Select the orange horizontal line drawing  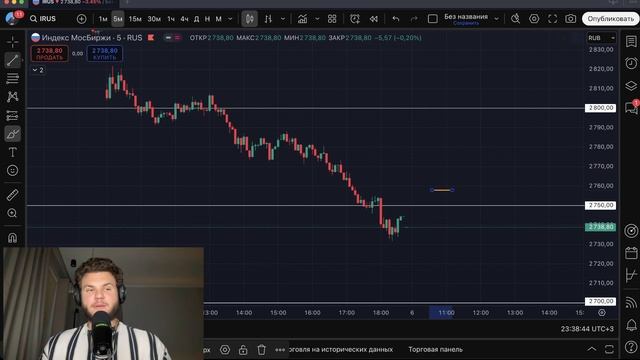442,190
